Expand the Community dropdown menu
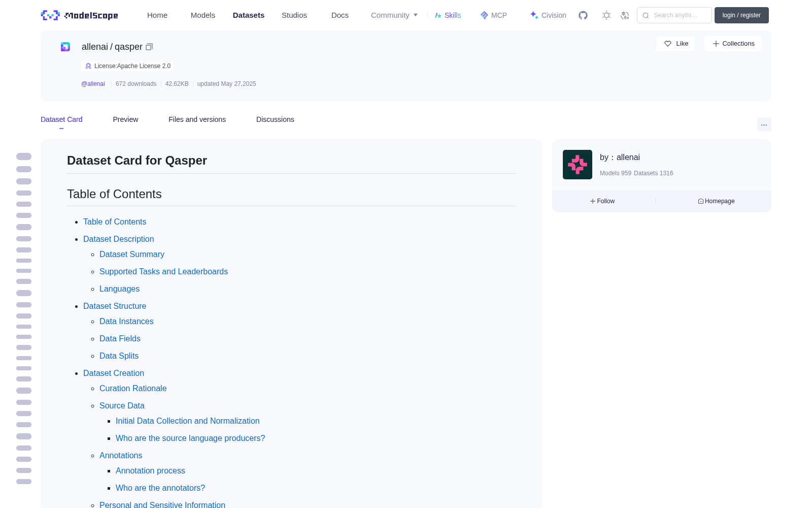The width and height of the screenshot is (812, 508). (394, 15)
